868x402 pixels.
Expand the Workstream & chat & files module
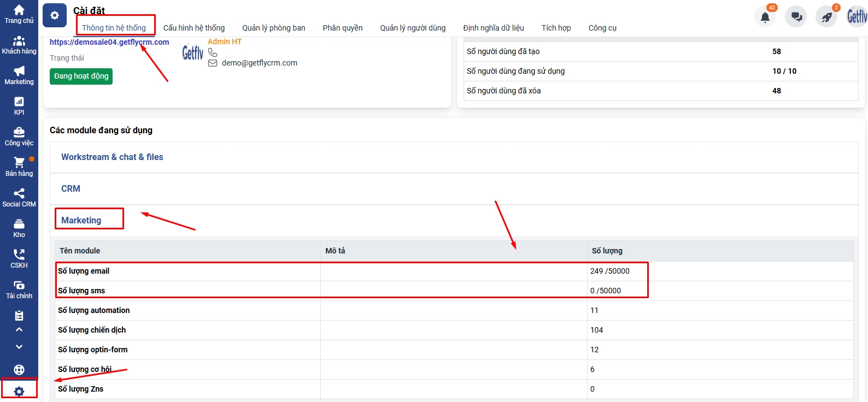click(x=112, y=157)
